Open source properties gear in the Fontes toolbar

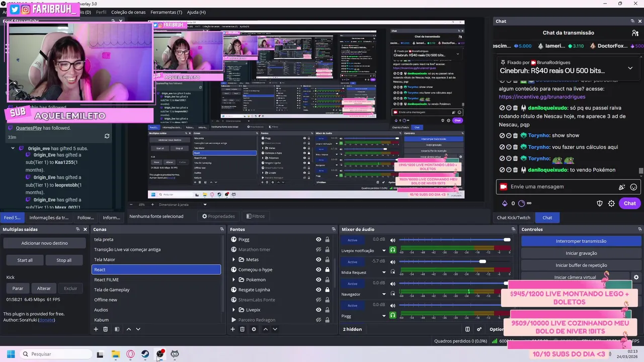point(254,329)
